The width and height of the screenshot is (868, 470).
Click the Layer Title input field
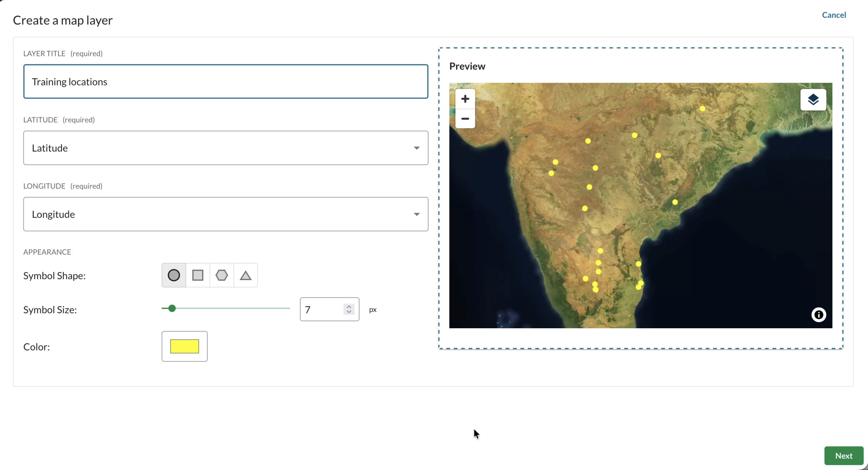tap(226, 82)
